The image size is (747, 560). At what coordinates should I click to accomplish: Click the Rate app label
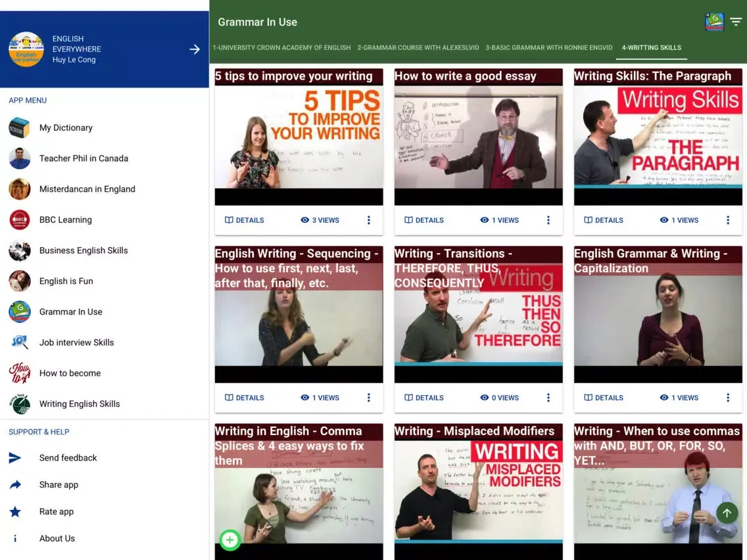tap(57, 511)
